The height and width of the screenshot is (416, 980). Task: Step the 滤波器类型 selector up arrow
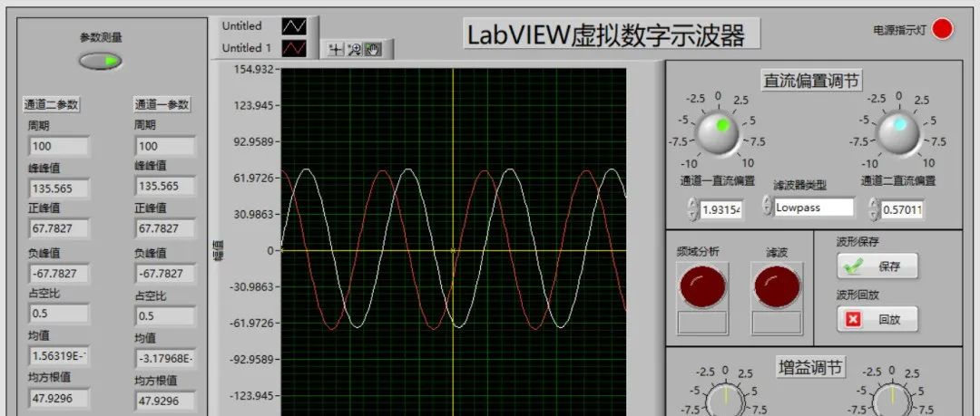point(768,201)
